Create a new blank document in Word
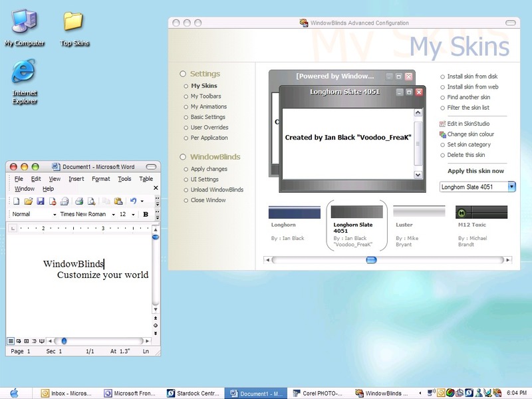The height and width of the screenshot is (399, 532). [x=16, y=201]
